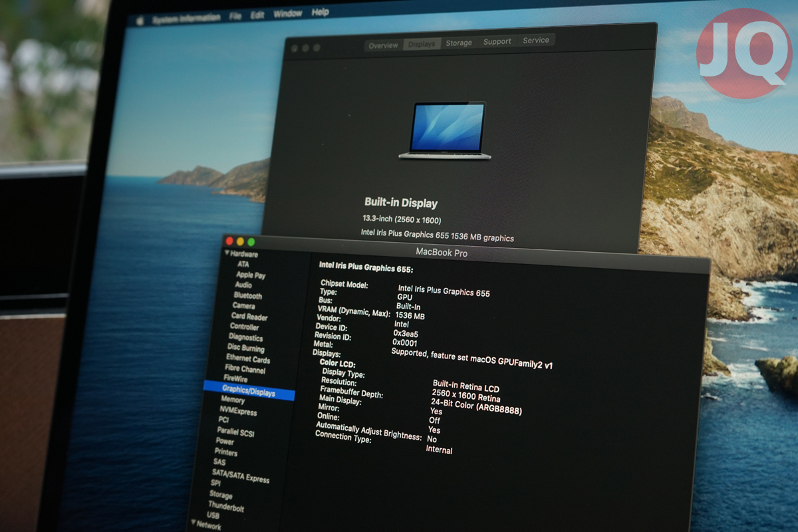
Task: Switch to the Displays tab
Action: coord(422,44)
